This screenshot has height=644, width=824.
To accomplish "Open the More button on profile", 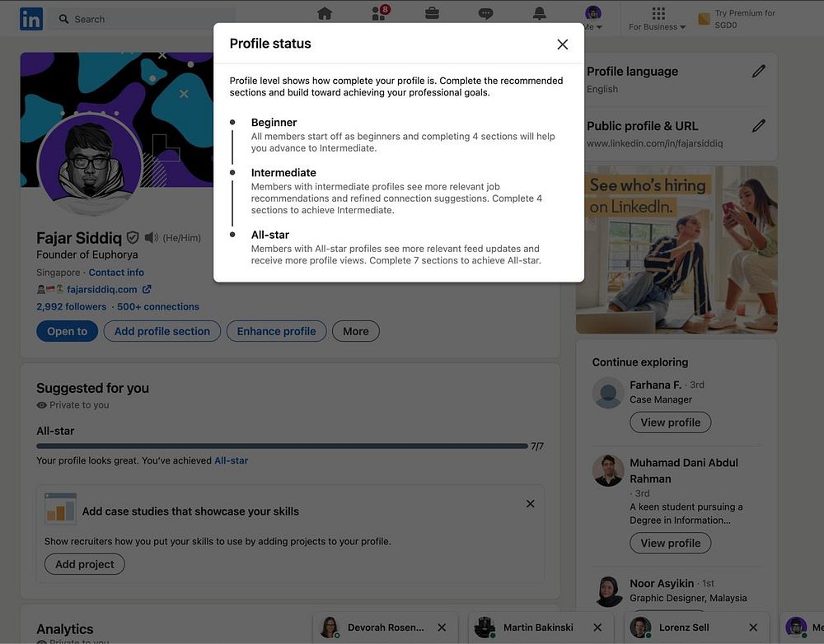I will pyautogui.click(x=356, y=331).
